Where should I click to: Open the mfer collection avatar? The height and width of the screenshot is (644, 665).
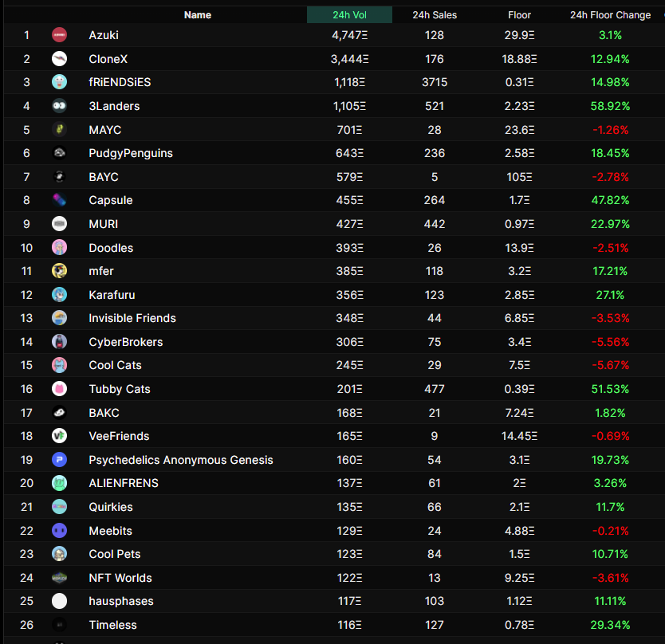click(x=59, y=270)
